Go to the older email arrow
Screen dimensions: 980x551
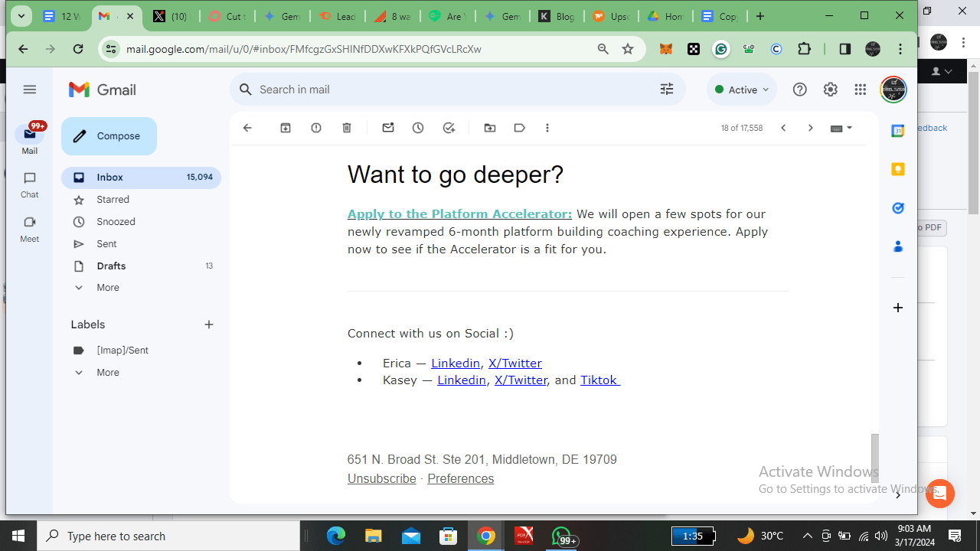tap(811, 128)
